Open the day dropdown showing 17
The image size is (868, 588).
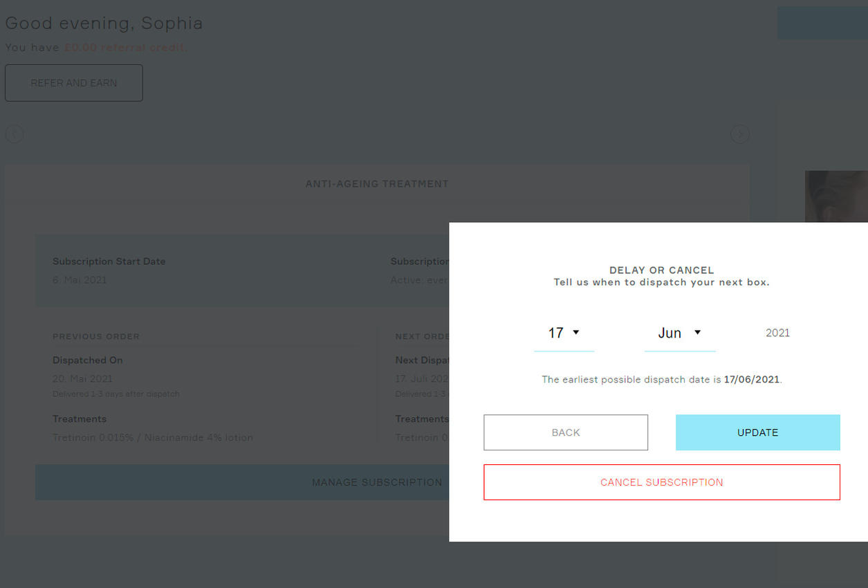[x=564, y=333]
